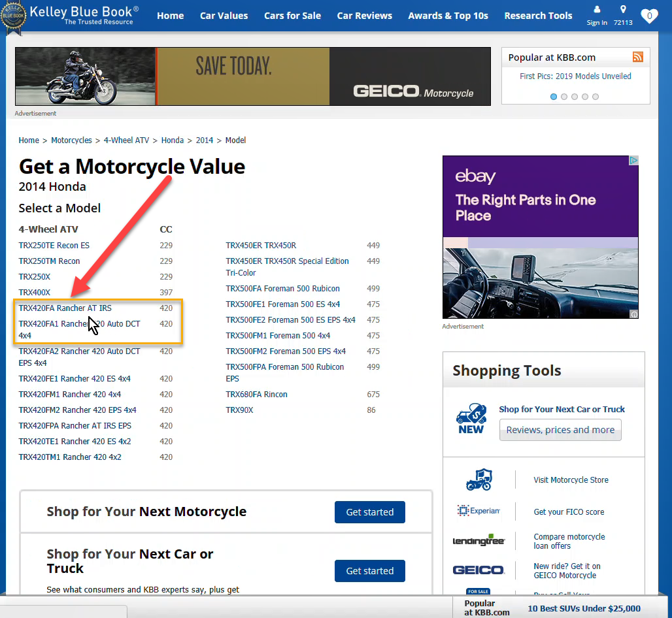The height and width of the screenshot is (618, 672).
Task: Select the first carousel dot in Popular at KBB.com
Action: click(x=554, y=97)
